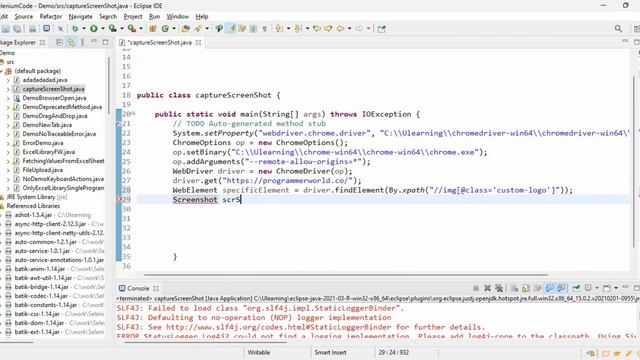Click Back navigation yellow arrow
The width and height of the screenshot is (640, 360).
340,29
